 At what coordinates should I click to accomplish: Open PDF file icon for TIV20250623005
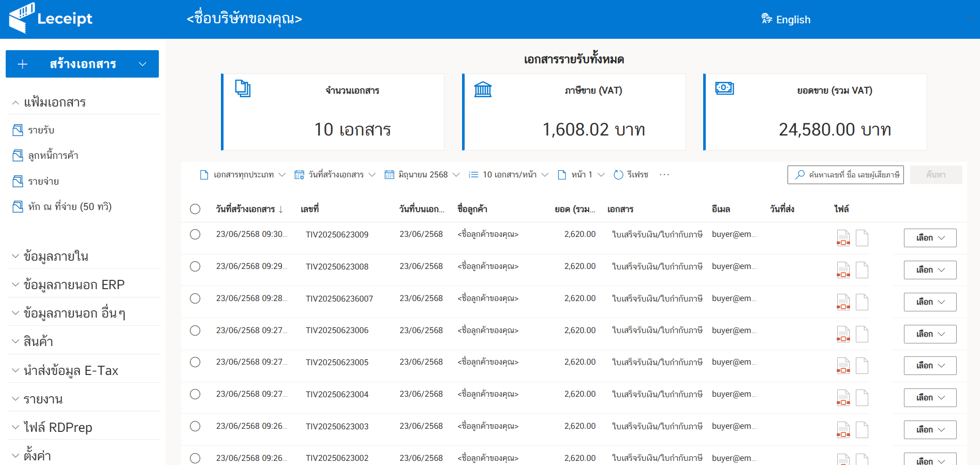coord(843,366)
